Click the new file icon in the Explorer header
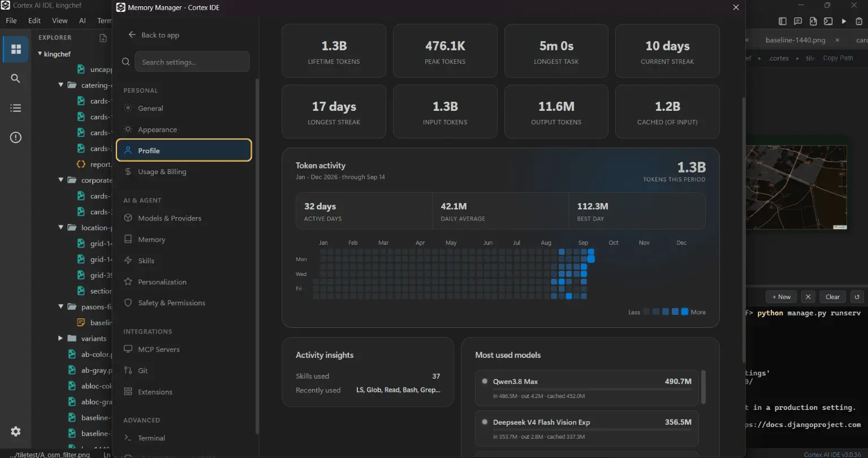The image size is (868, 458). pos(103,38)
